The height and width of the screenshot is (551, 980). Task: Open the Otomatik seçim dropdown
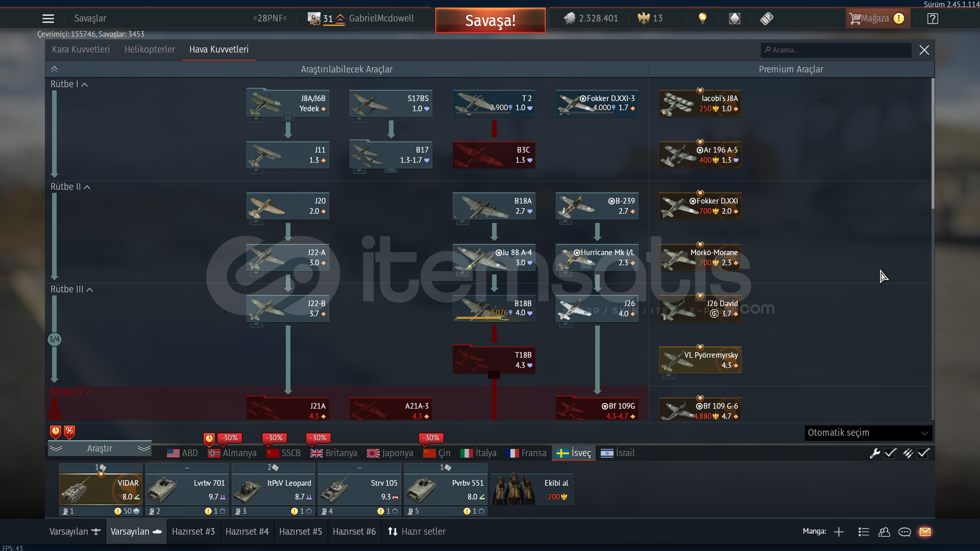pyautogui.click(x=868, y=433)
